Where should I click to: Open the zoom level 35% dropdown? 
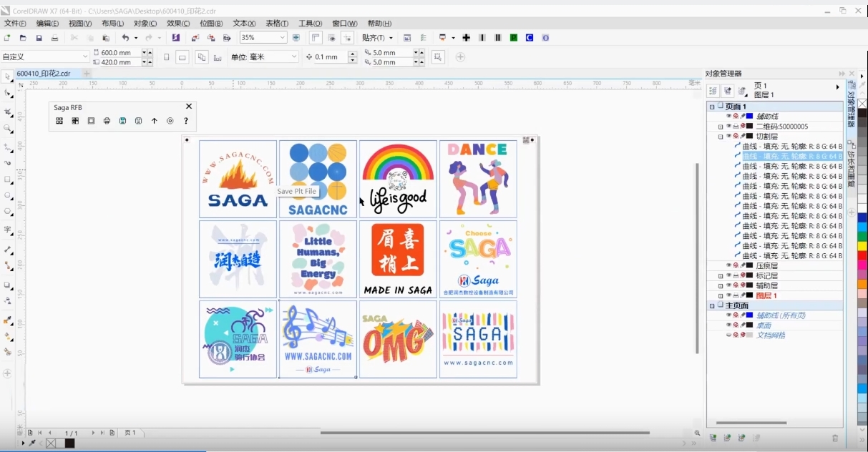point(282,38)
